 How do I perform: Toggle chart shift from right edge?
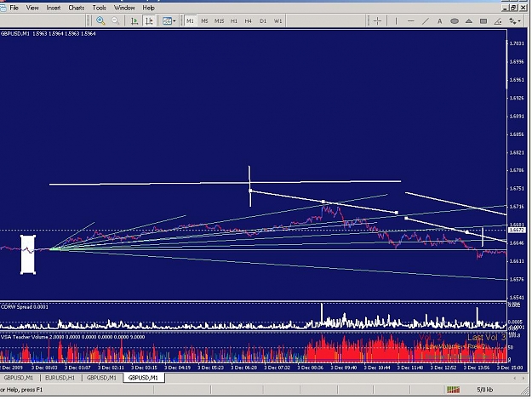149,21
